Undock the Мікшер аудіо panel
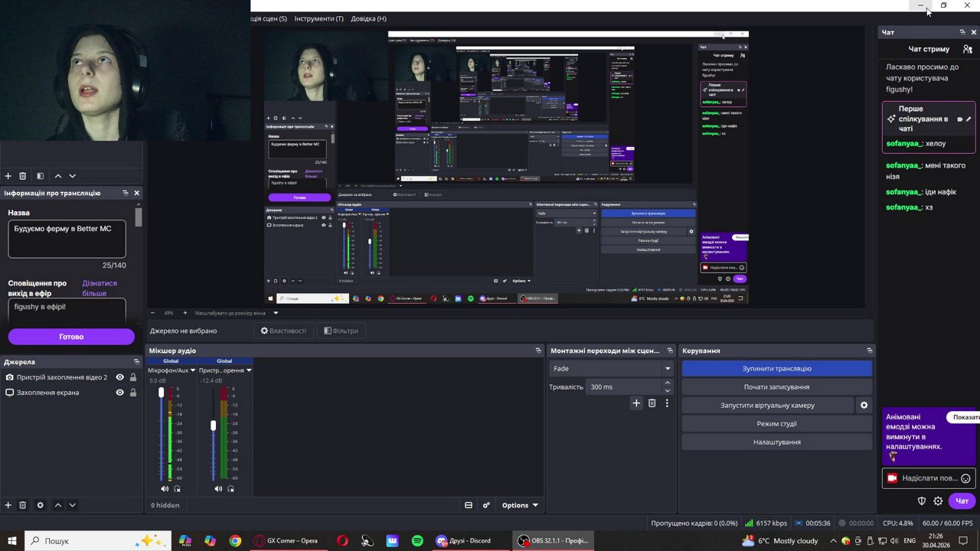The image size is (980, 551). 538,350
